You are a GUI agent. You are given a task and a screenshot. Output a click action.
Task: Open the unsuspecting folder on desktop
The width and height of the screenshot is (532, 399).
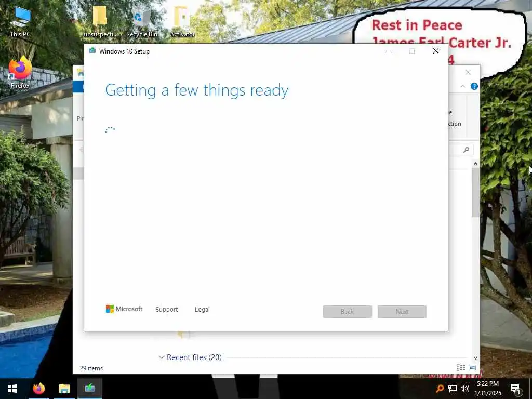tap(100, 21)
